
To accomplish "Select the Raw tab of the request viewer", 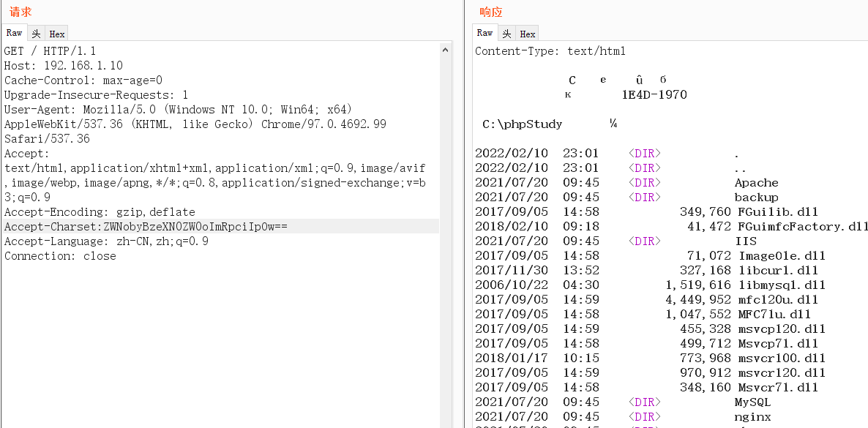I will 14,32.
